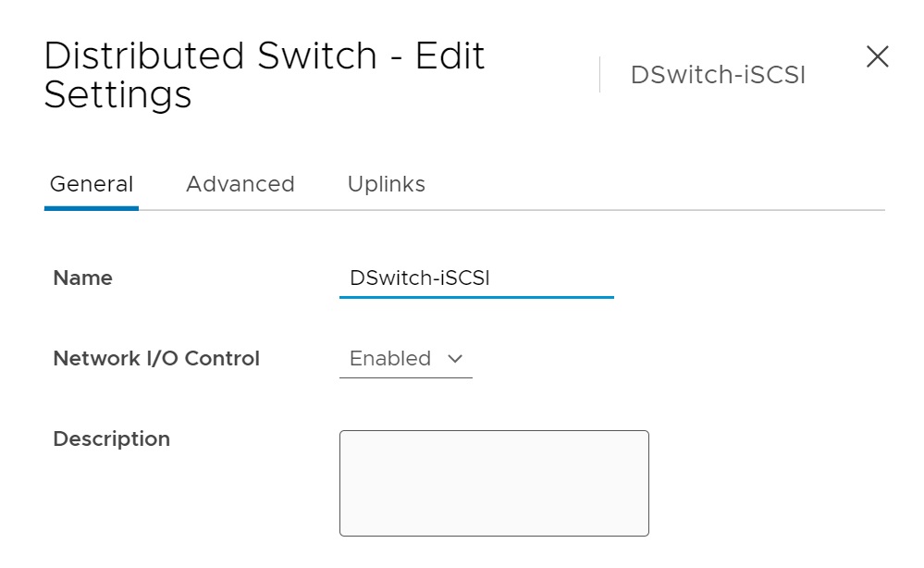This screenshot has height=568, width=924.
Task: Click the Enabled value text
Action: click(390, 359)
